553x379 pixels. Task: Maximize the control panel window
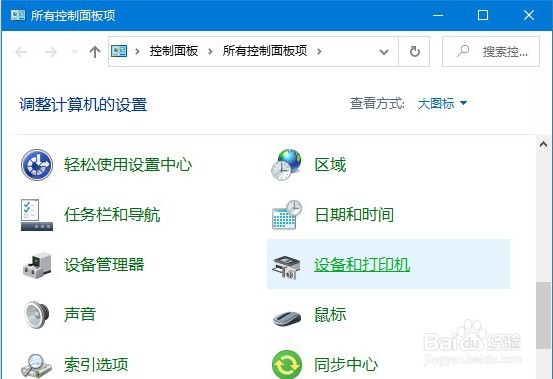(483, 15)
